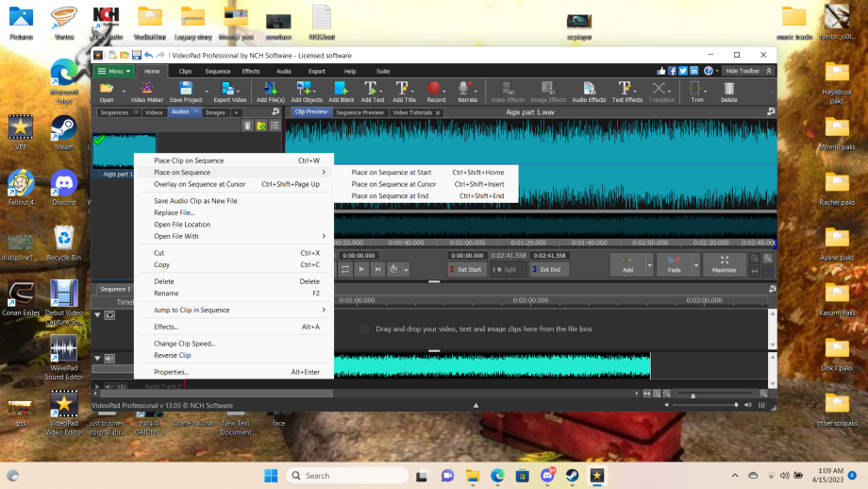The image size is (868, 489).
Task: Expand Open File With submenu
Action: (x=324, y=236)
